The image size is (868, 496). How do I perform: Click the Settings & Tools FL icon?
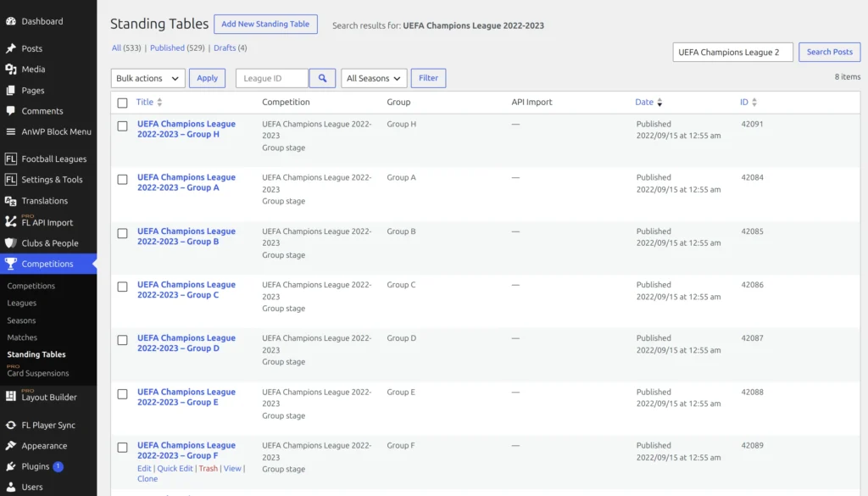[10, 180]
